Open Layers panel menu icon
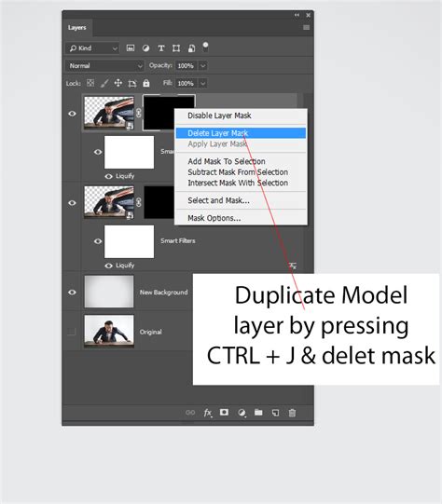 pyautogui.click(x=306, y=28)
